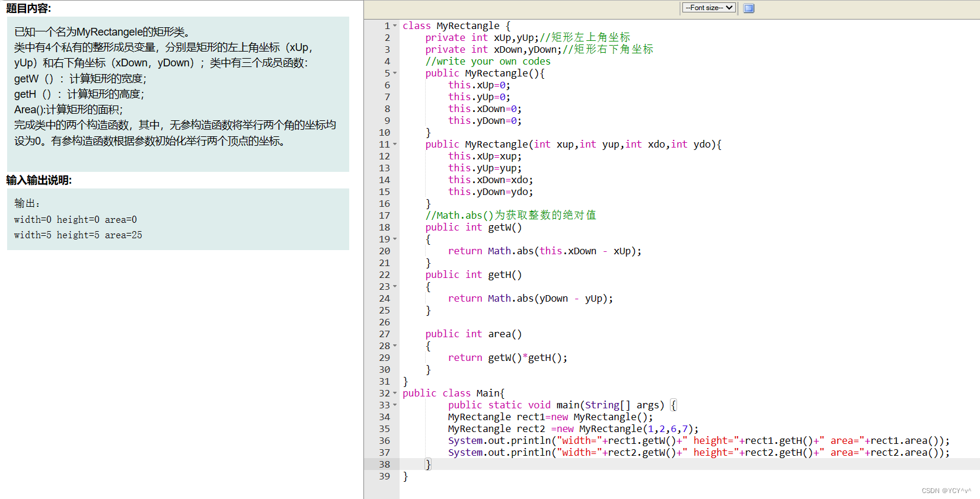
Task: Click the '输入输出说明:' heading
Action: [x=39, y=180]
